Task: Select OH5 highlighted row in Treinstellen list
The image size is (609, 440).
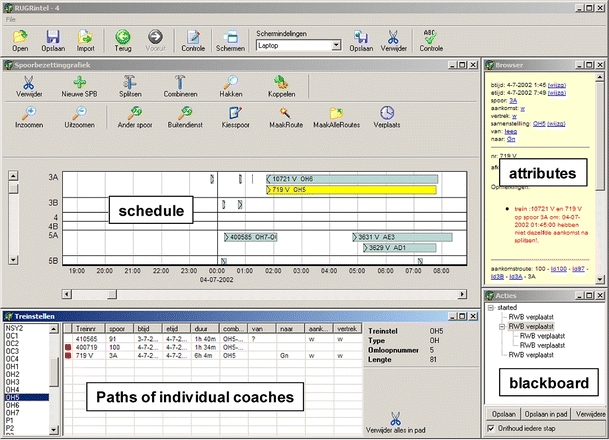Action: [x=27, y=397]
